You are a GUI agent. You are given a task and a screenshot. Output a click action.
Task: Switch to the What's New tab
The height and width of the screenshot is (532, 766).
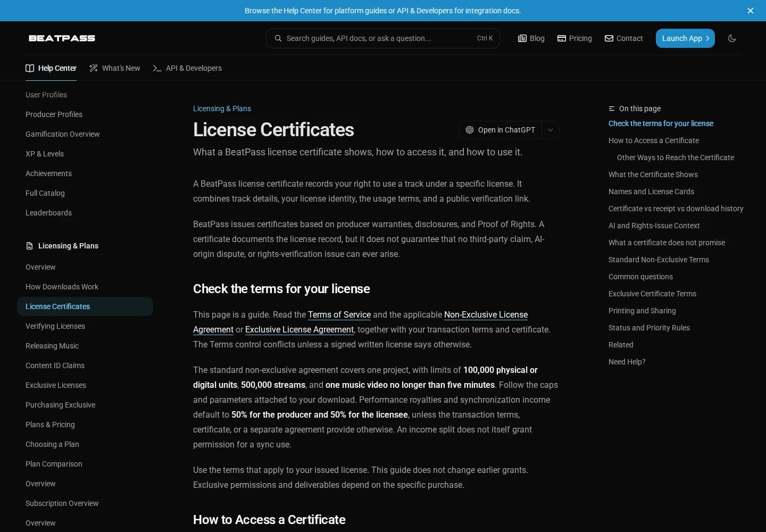[x=115, y=68]
